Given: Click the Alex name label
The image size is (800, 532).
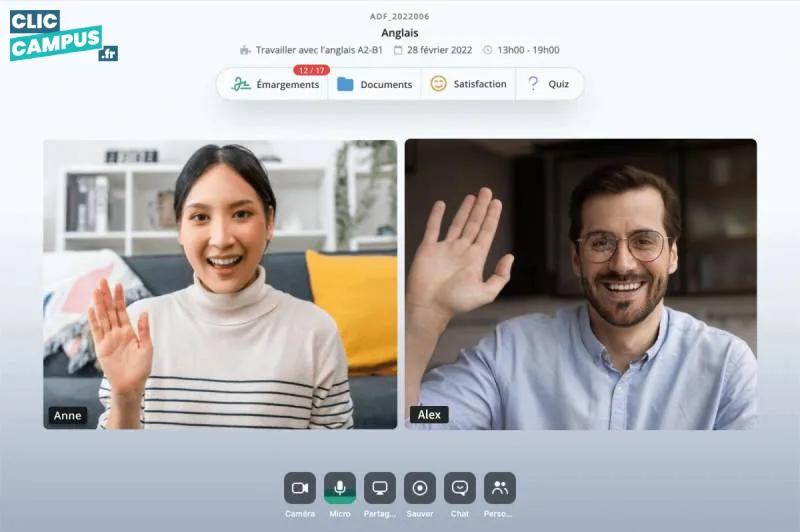Looking at the screenshot, I should click(429, 415).
